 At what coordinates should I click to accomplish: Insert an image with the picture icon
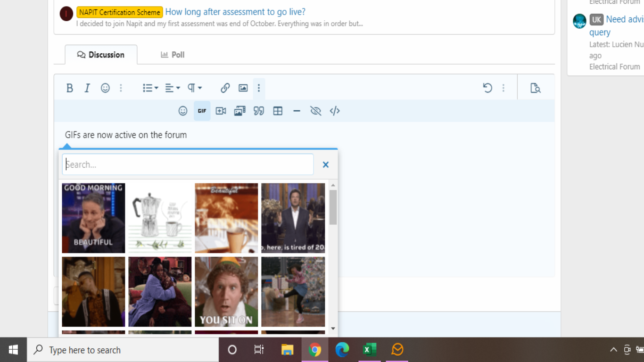click(x=243, y=88)
